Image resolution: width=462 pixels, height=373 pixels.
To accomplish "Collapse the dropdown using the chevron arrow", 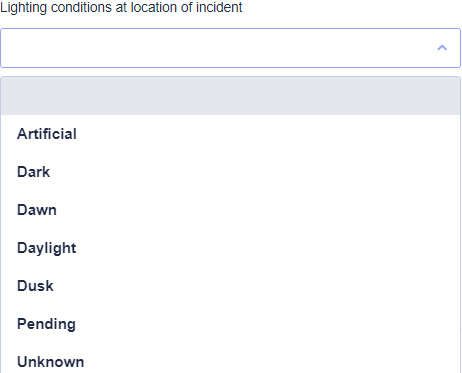I will coord(442,48).
